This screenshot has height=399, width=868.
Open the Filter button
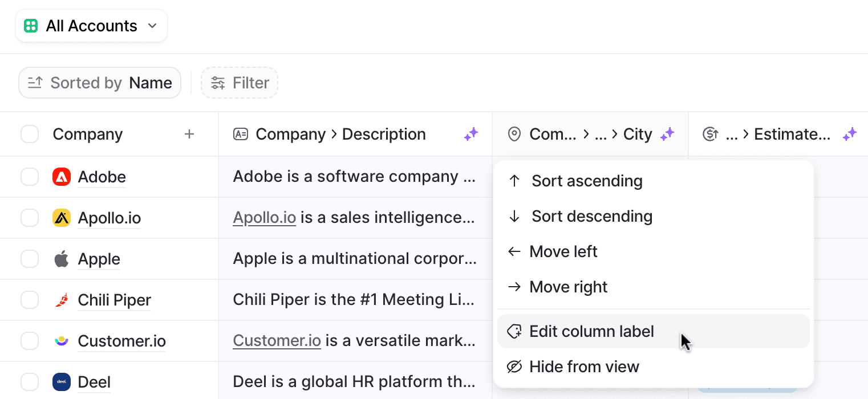tap(240, 83)
